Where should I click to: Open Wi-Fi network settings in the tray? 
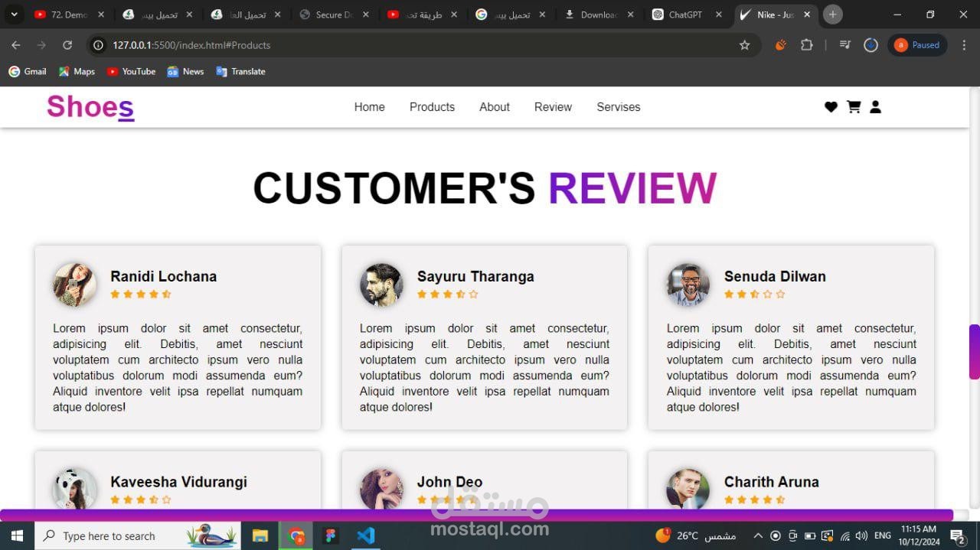click(x=844, y=535)
